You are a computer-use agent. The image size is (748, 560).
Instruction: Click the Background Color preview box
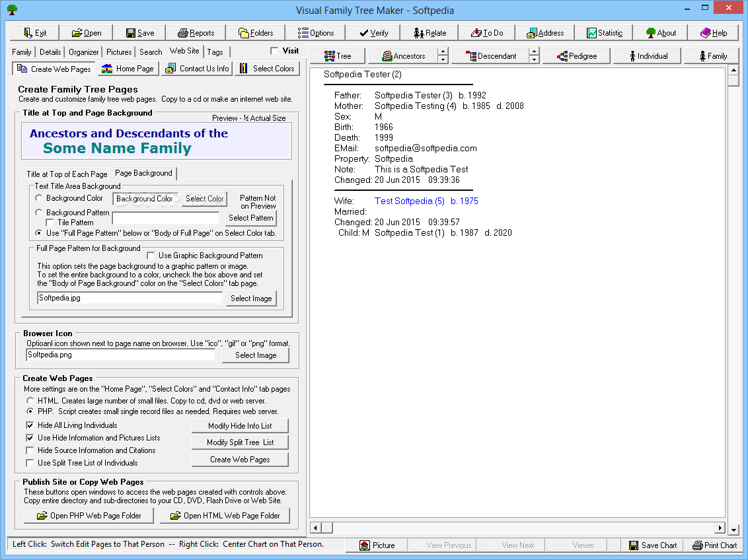click(145, 199)
